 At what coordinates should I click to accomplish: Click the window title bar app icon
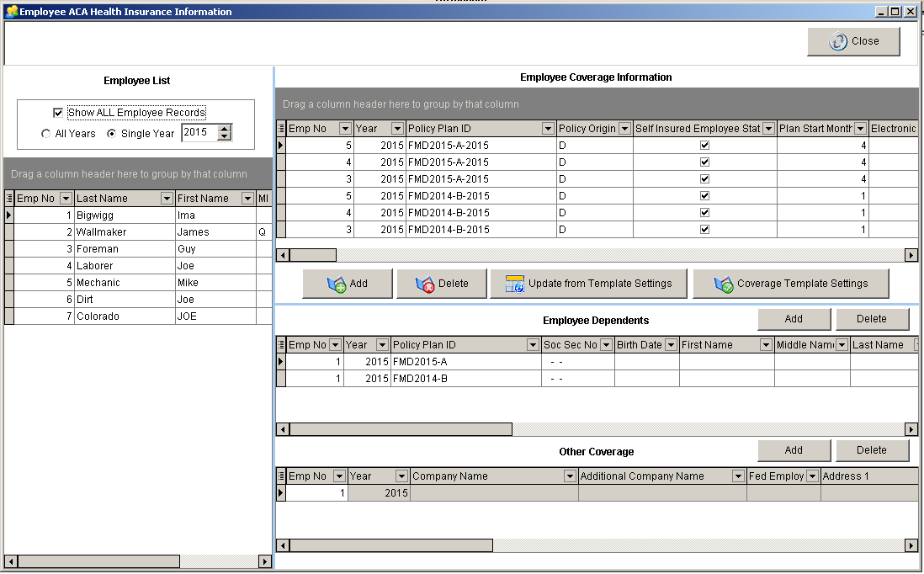(x=12, y=12)
